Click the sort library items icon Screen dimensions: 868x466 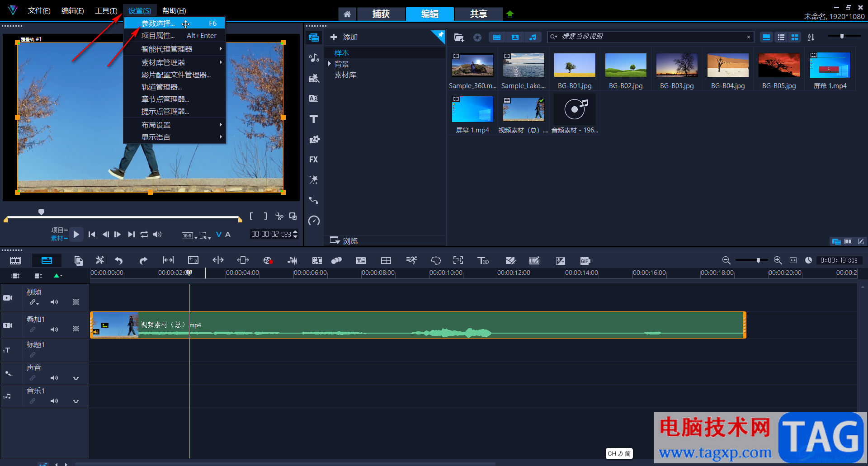(x=811, y=37)
